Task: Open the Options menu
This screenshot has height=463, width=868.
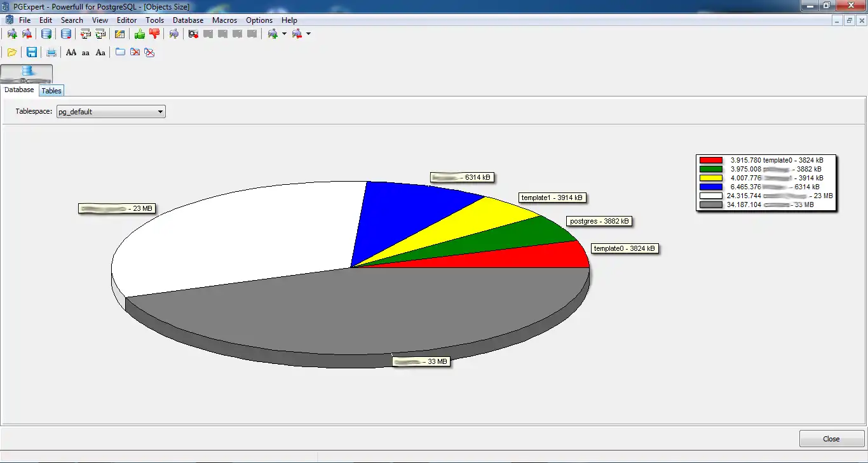Action: 259,20
